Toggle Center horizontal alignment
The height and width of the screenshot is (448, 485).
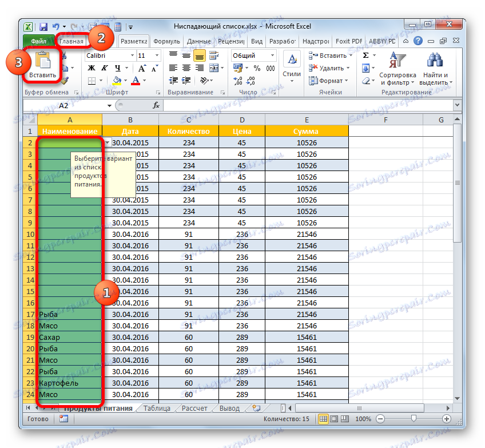[186, 68]
